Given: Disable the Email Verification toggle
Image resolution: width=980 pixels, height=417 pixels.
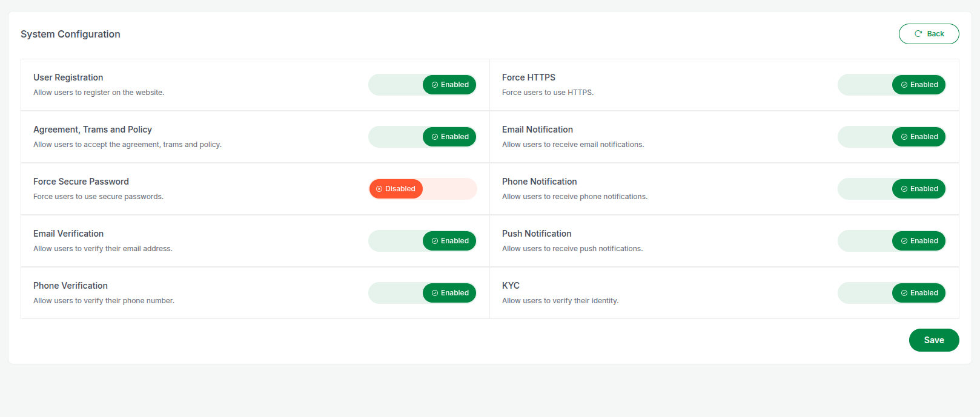Looking at the screenshot, I should (x=422, y=241).
